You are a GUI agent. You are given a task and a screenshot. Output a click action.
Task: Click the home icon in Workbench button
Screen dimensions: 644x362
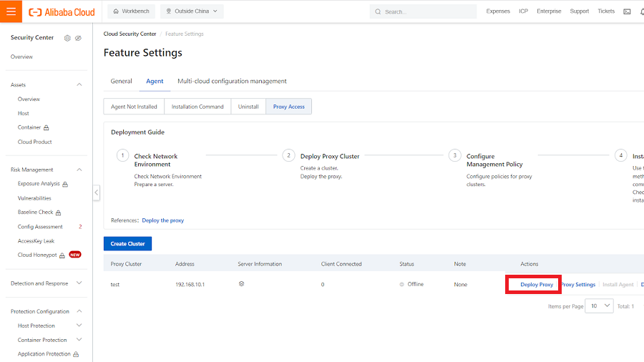pyautogui.click(x=117, y=11)
